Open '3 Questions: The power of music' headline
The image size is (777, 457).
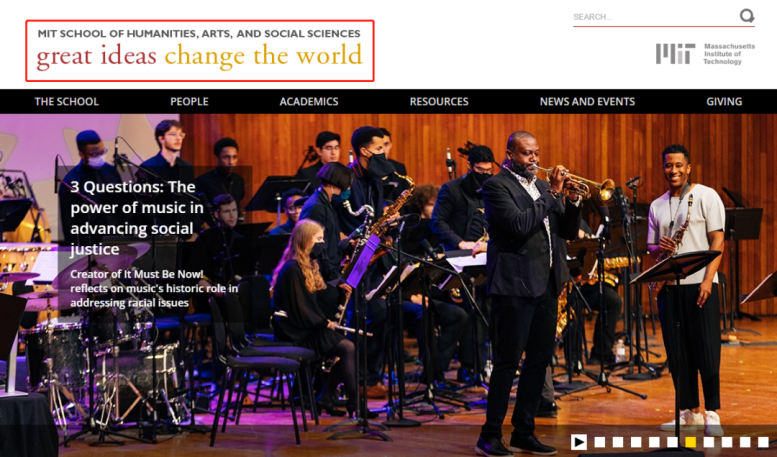(x=137, y=218)
